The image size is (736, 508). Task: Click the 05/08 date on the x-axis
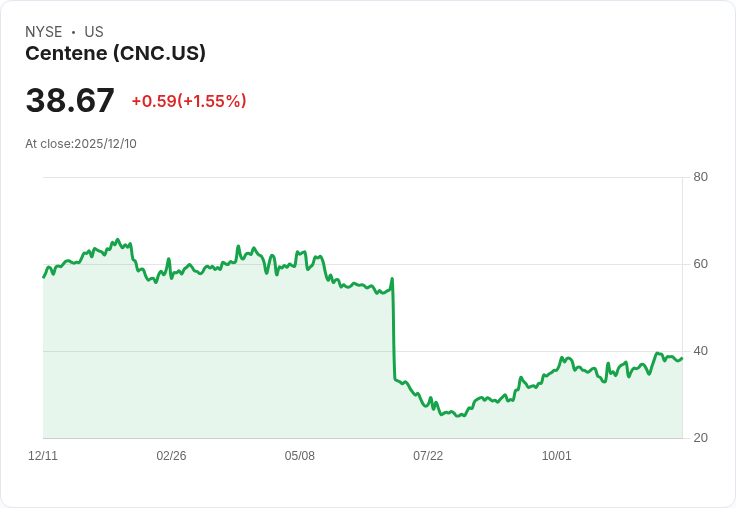[299, 456]
